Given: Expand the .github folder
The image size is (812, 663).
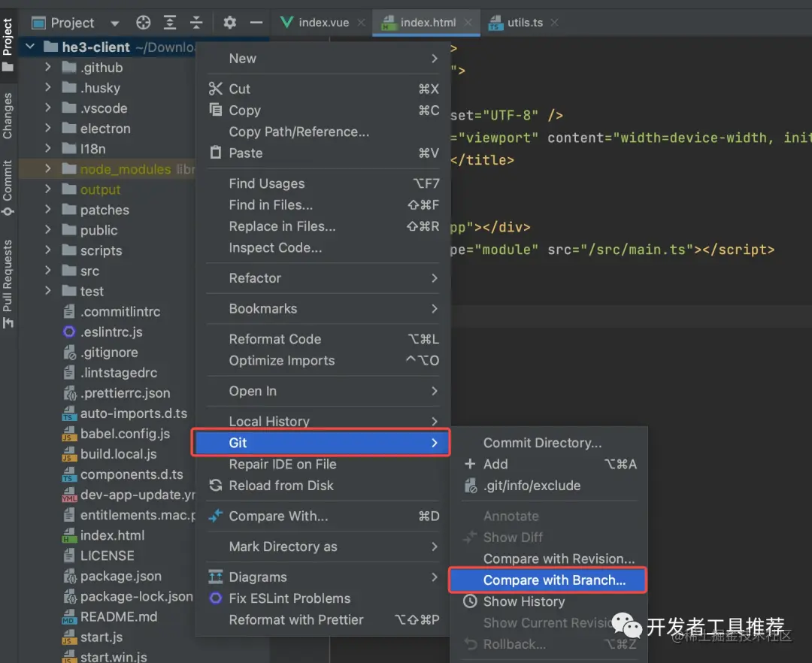Looking at the screenshot, I should 47,67.
